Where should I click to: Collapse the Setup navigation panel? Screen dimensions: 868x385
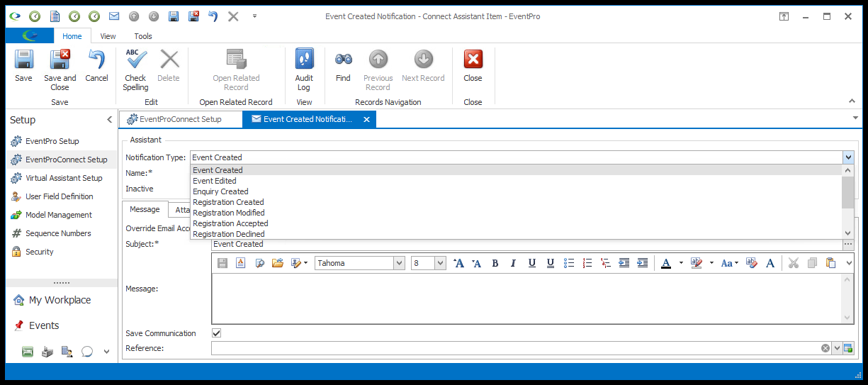[x=109, y=120]
